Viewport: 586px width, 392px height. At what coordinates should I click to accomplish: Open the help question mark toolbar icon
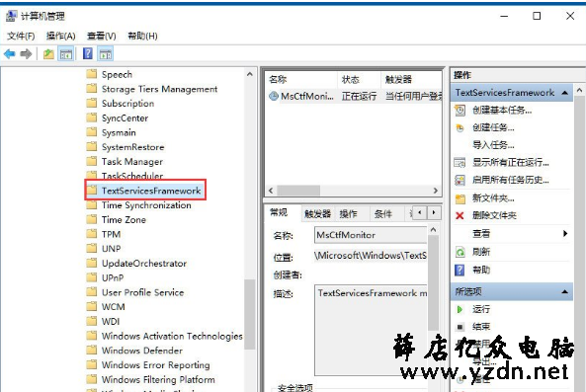click(87, 53)
